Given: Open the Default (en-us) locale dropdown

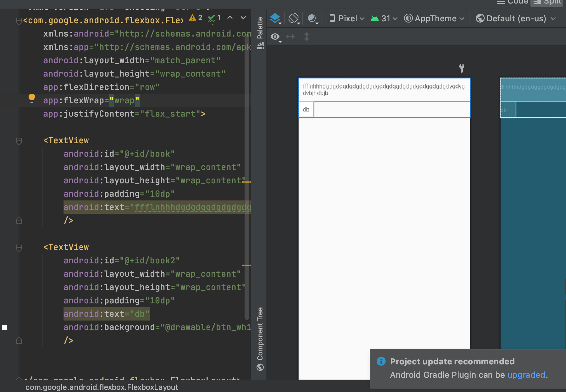Looking at the screenshot, I should click(x=516, y=18).
